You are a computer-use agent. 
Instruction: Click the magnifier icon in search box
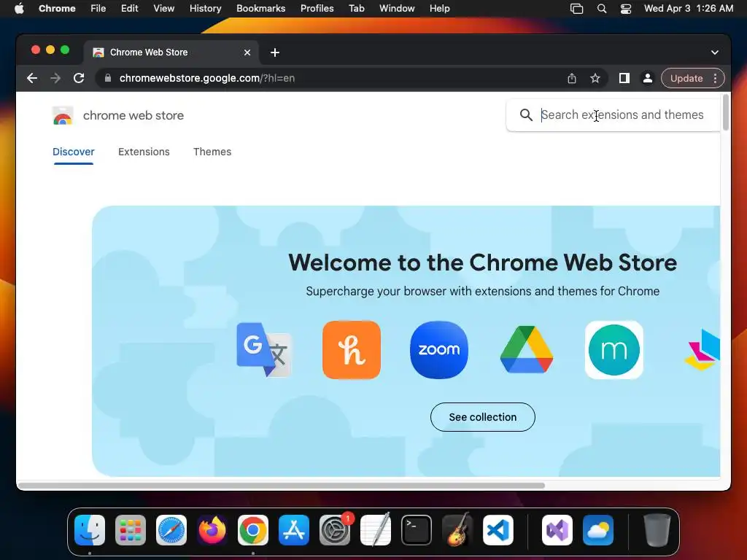526,114
